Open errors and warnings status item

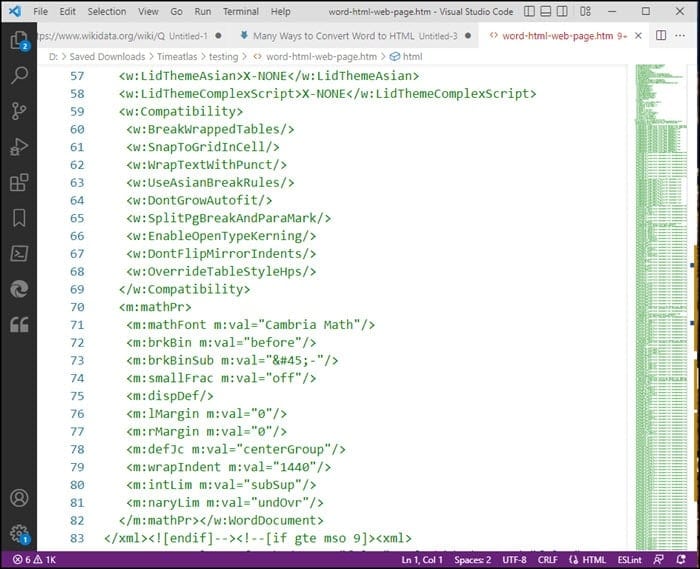coord(34,560)
